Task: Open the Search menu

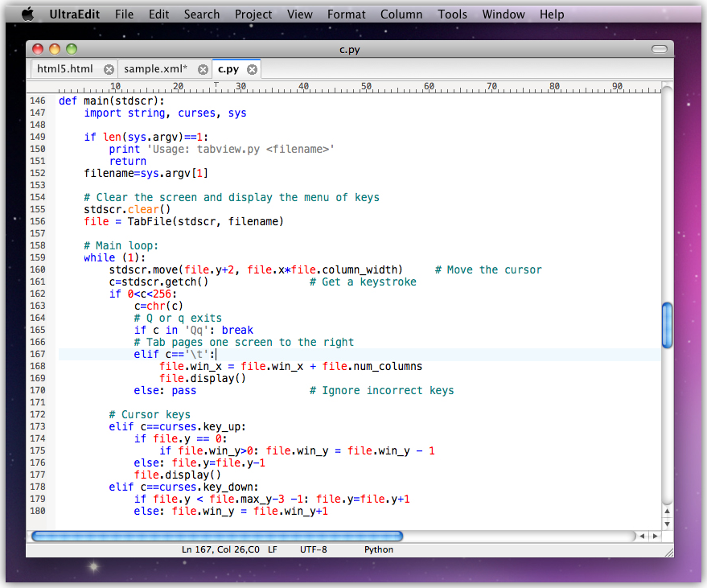Action: click(201, 14)
